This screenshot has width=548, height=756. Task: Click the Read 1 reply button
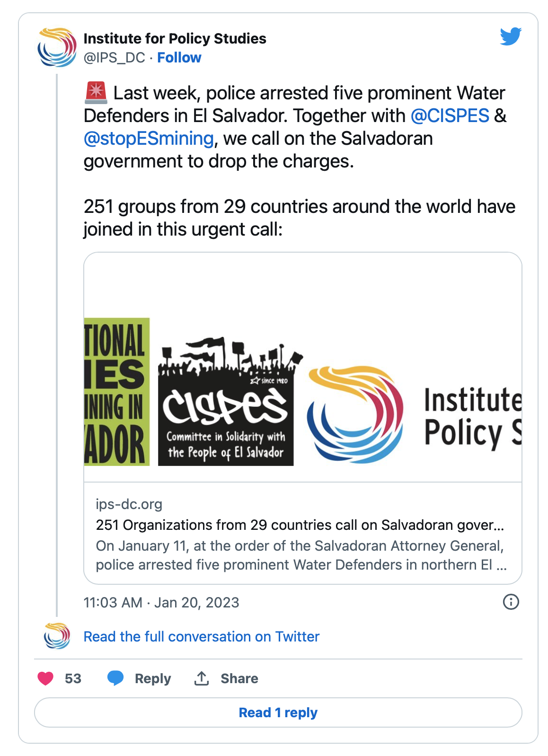pyautogui.click(x=278, y=712)
